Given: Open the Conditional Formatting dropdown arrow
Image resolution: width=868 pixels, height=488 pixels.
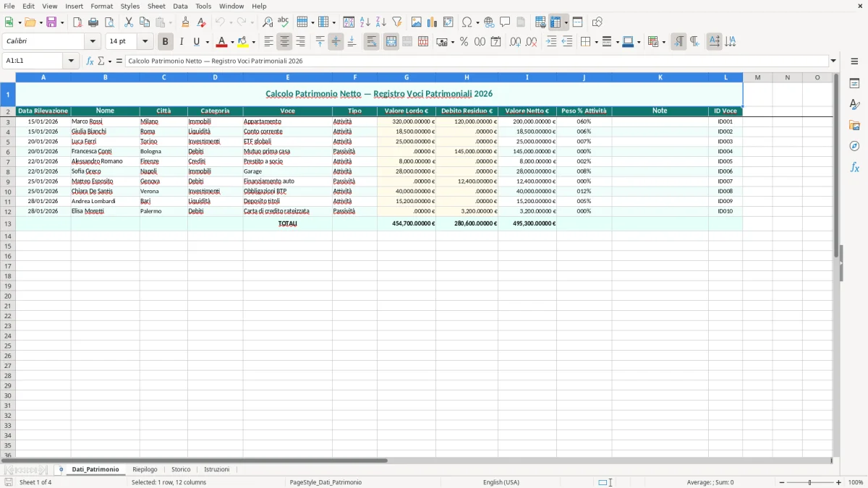Looking at the screenshot, I should pos(663,42).
